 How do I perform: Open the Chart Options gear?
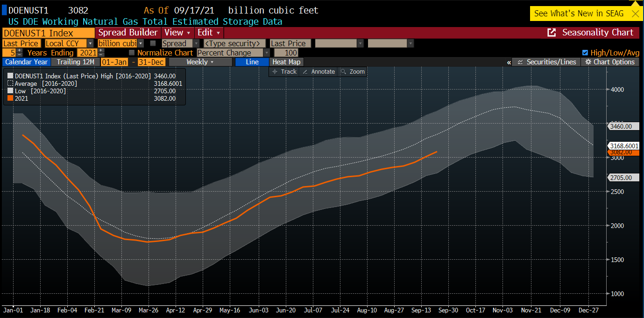click(610, 62)
